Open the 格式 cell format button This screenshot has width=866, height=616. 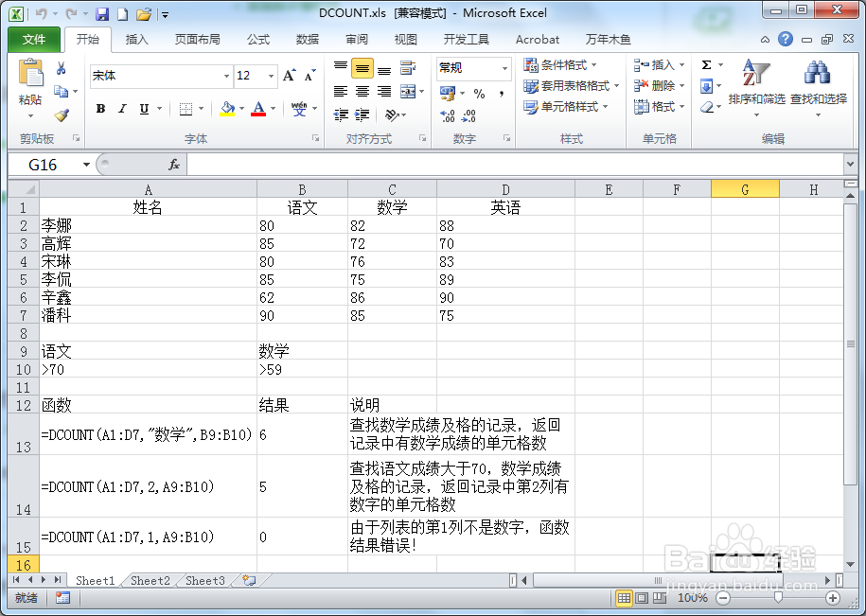(660, 107)
